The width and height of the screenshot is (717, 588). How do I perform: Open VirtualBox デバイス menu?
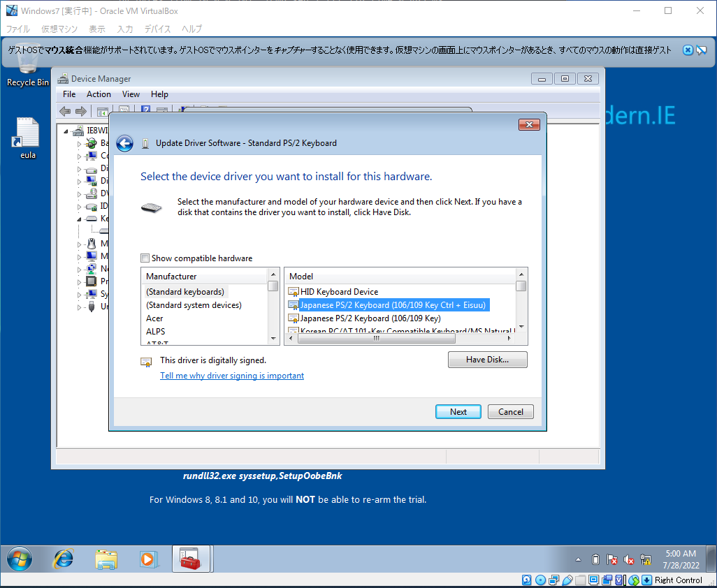(x=157, y=29)
